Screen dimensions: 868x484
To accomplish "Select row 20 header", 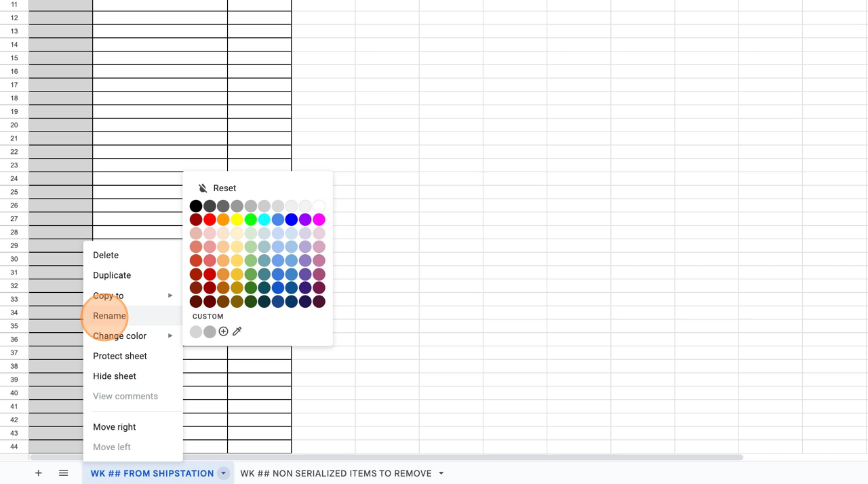I will (x=14, y=125).
